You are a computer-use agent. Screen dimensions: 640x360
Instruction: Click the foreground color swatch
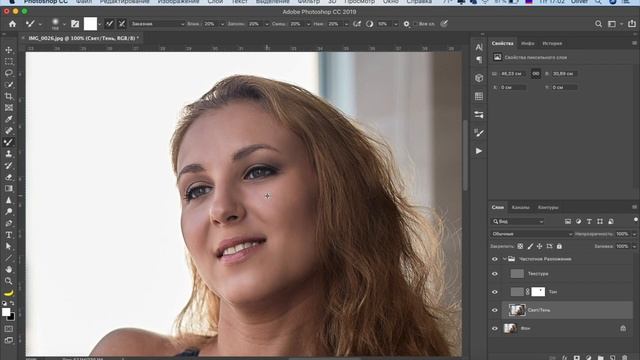(x=6, y=312)
